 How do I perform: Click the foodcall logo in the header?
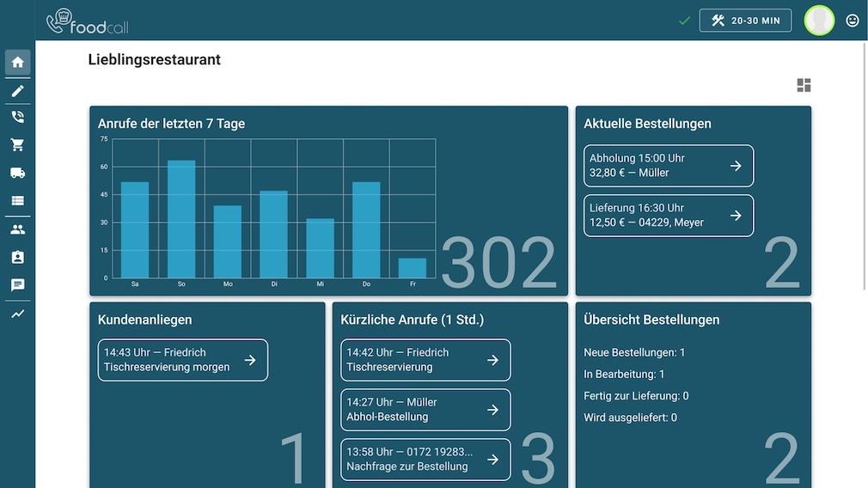point(88,21)
